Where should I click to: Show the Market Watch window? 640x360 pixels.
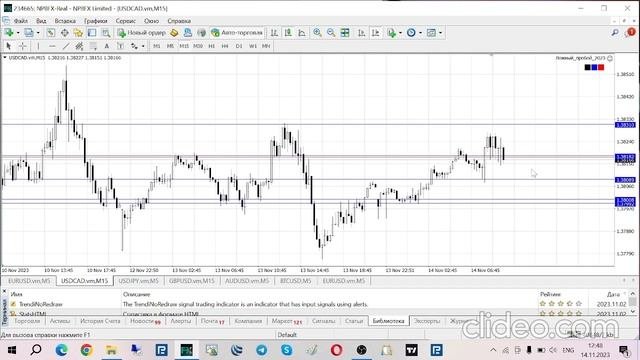coord(51,33)
